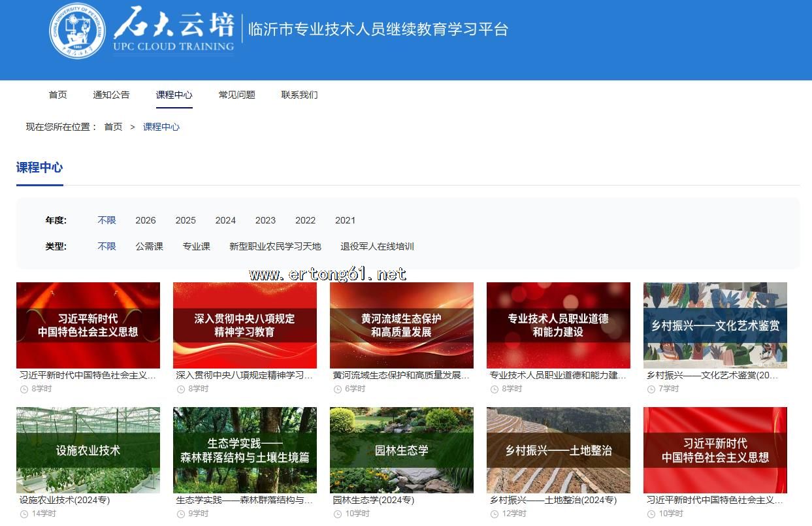Filter courses by year 2026

(146, 220)
